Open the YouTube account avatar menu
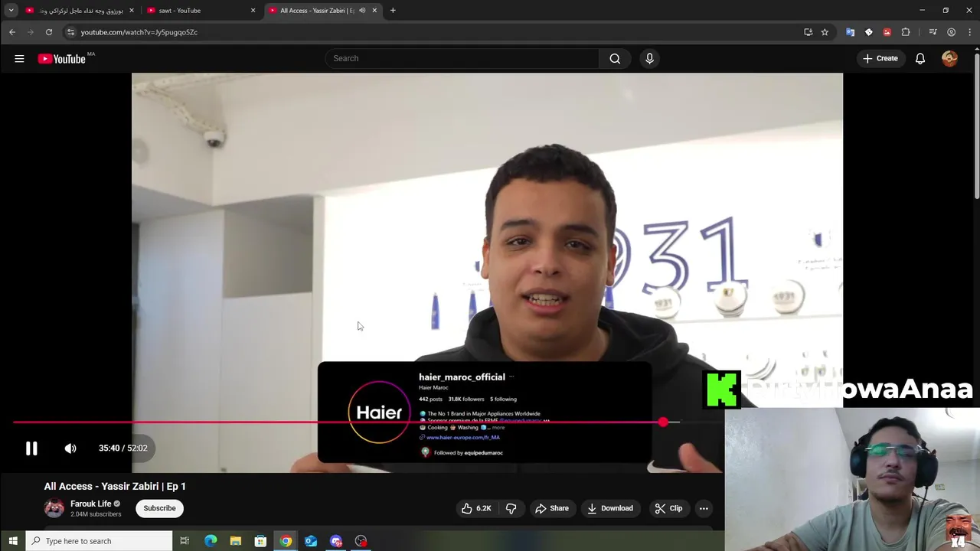Viewport: 980px width, 551px height. pos(949,58)
